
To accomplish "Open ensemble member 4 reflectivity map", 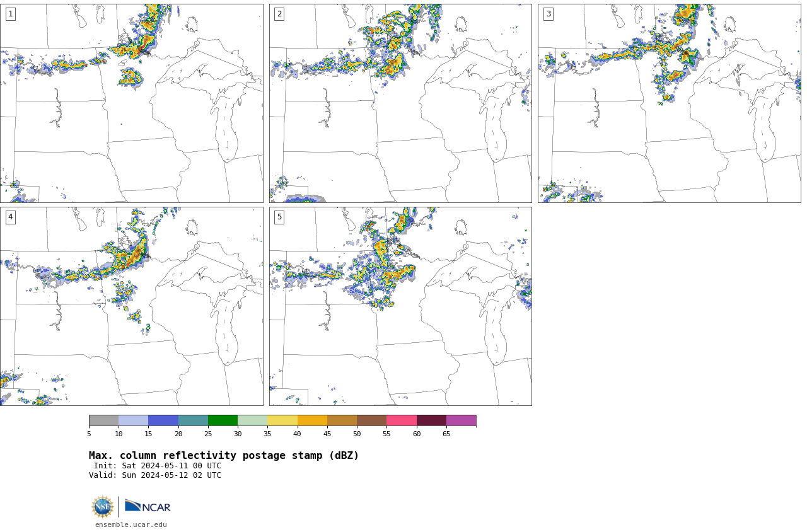I will click(131, 306).
